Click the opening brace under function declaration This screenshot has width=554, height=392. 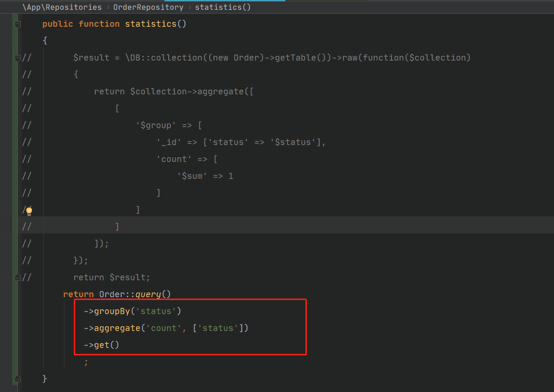pyautogui.click(x=45, y=40)
